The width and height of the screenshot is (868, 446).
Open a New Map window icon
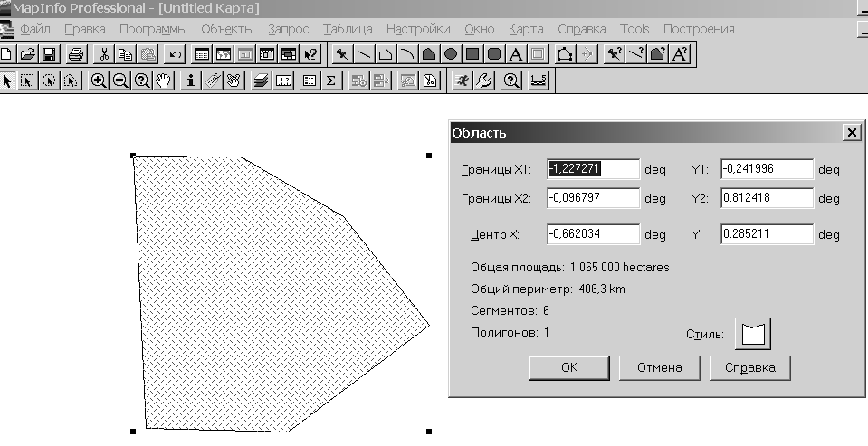[224, 54]
